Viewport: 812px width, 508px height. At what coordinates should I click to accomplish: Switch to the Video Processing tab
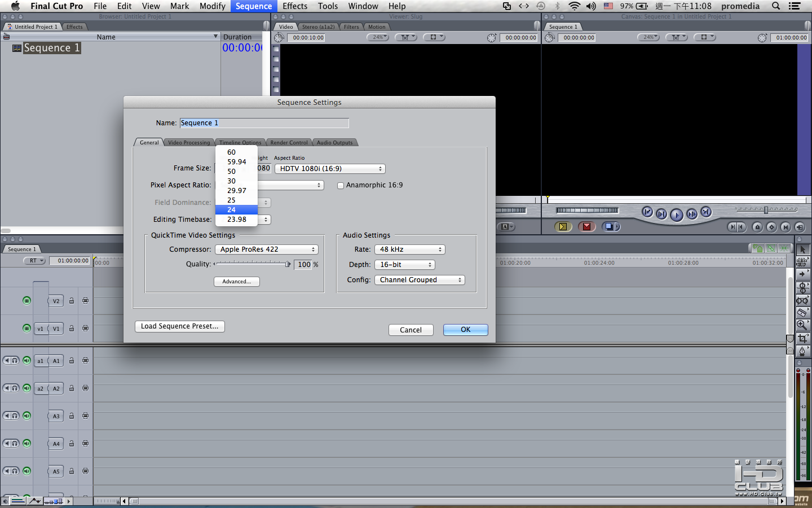pyautogui.click(x=188, y=142)
